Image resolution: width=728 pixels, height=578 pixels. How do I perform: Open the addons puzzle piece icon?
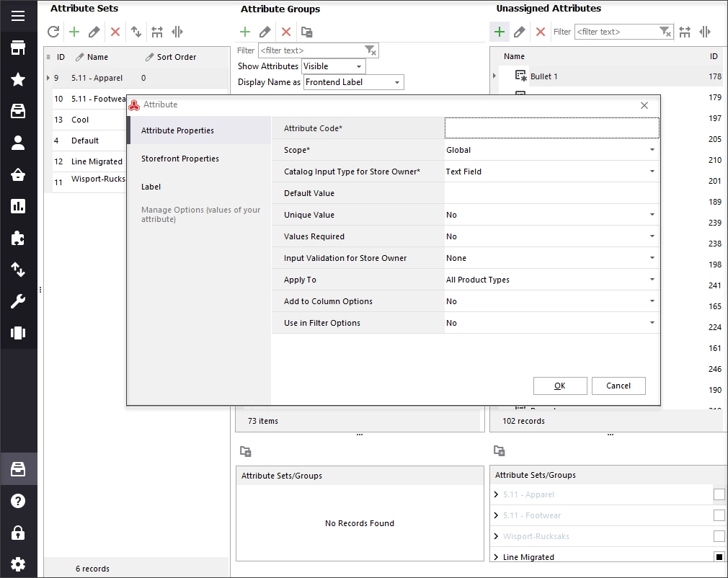[17, 238]
